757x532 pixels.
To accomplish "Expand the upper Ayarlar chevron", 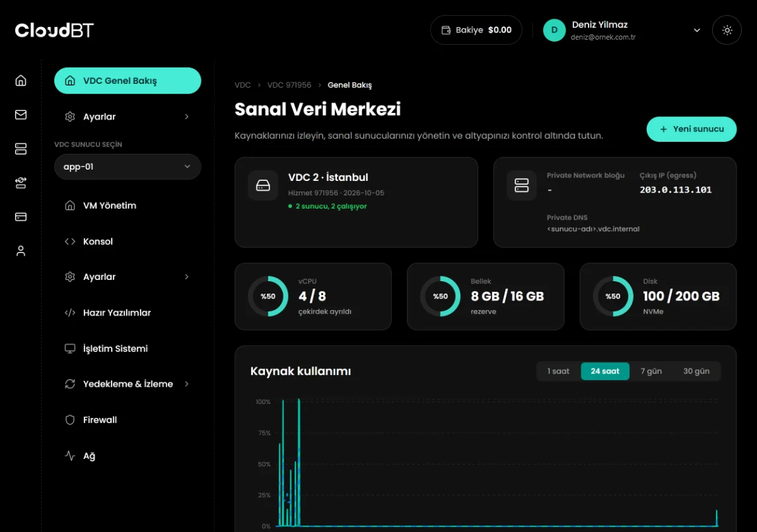I will tap(186, 117).
